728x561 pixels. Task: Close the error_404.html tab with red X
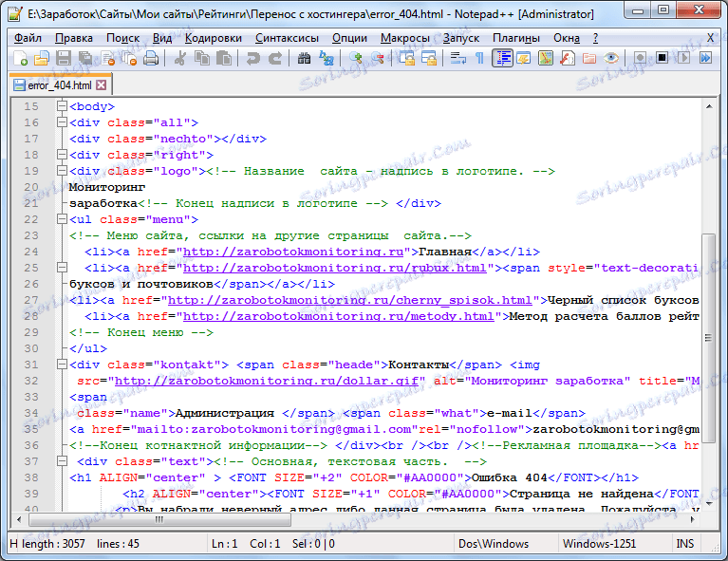click(x=102, y=85)
